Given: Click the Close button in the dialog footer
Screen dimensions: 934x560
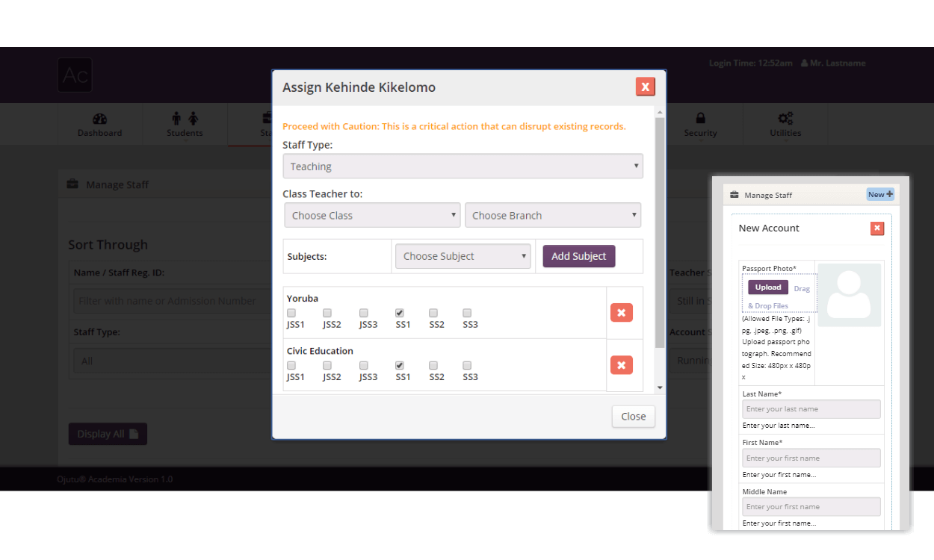Looking at the screenshot, I should (x=634, y=417).
